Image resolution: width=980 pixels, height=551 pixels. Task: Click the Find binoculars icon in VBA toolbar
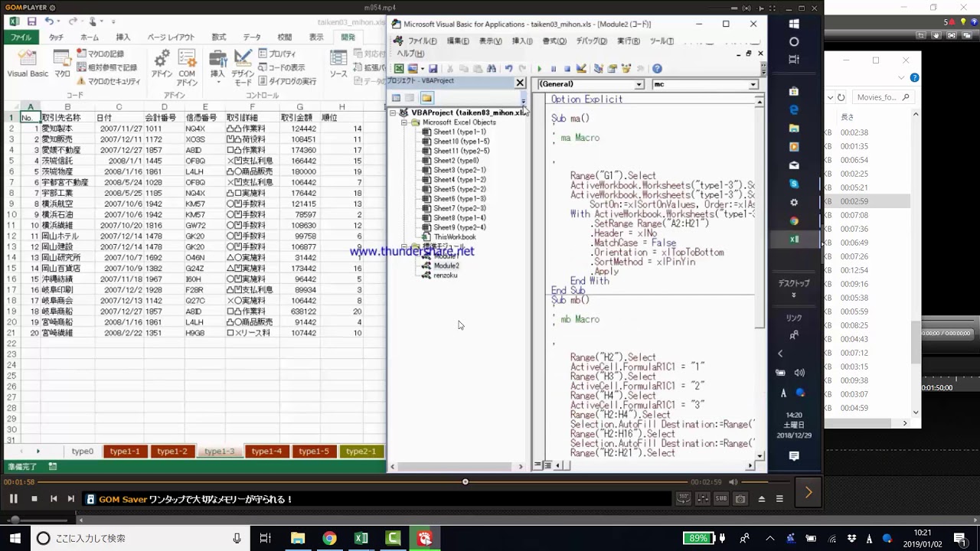[x=492, y=69]
